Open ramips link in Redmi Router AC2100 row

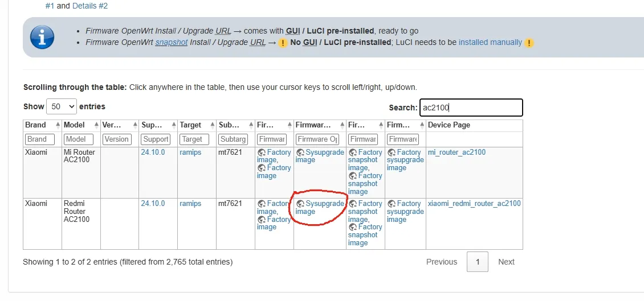(x=190, y=203)
